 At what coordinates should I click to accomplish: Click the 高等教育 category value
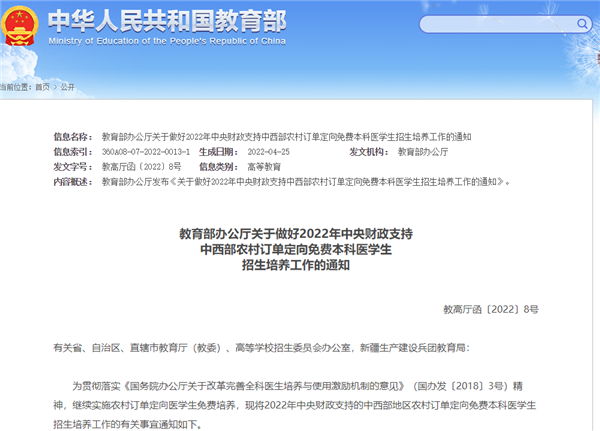click(x=263, y=166)
